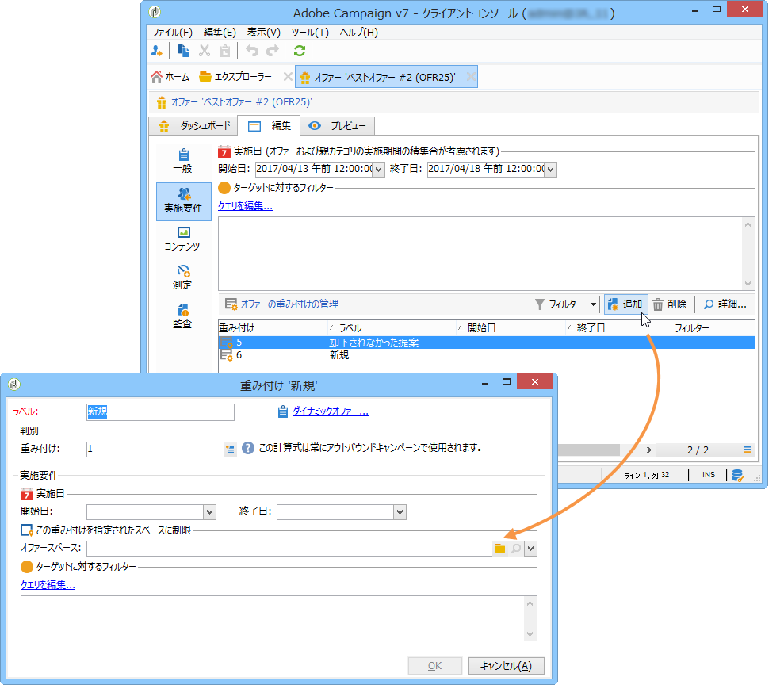Open the ツール(T) menu
784x685 pixels.
(310, 33)
